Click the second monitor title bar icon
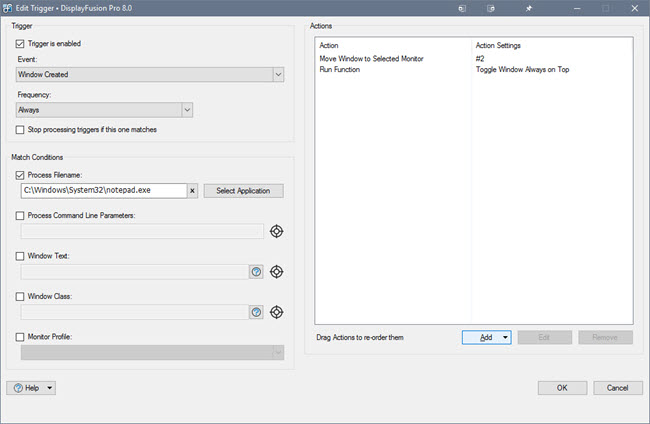This screenshot has width=650, height=424. 491,8
